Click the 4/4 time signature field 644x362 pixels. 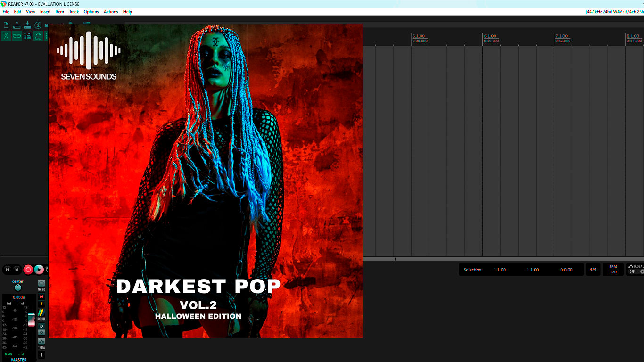click(593, 270)
